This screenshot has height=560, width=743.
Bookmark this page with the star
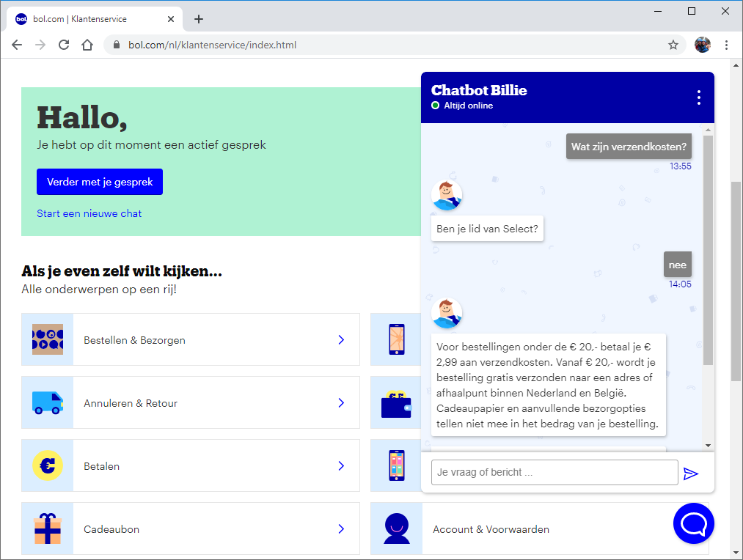click(673, 45)
